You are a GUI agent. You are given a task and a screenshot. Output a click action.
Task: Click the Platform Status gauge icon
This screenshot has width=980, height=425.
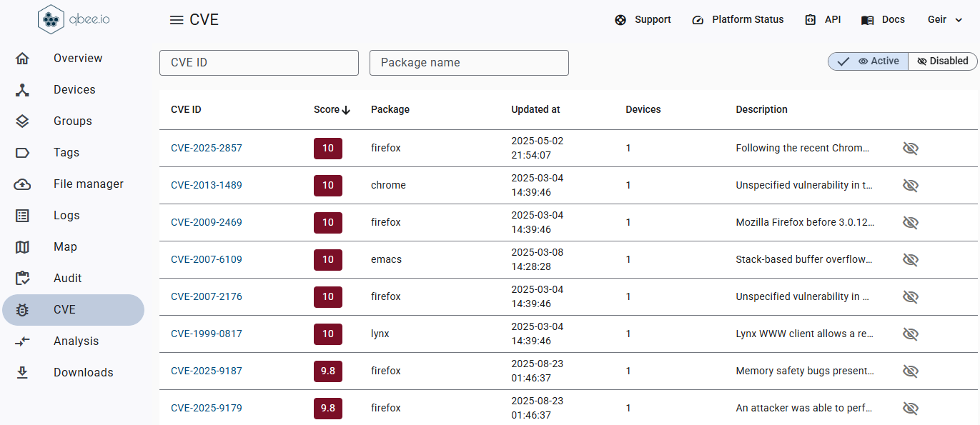click(698, 20)
